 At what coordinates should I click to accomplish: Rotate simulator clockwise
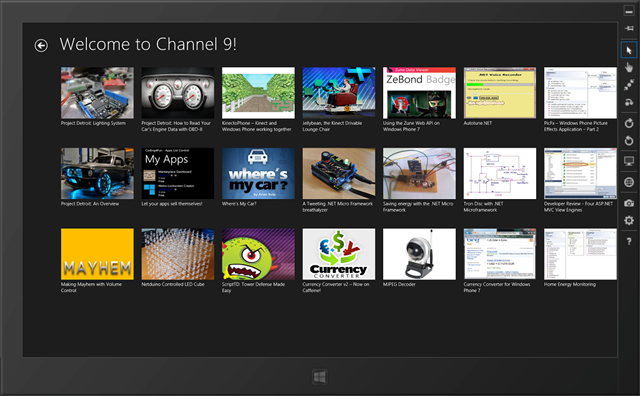click(x=629, y=123)
